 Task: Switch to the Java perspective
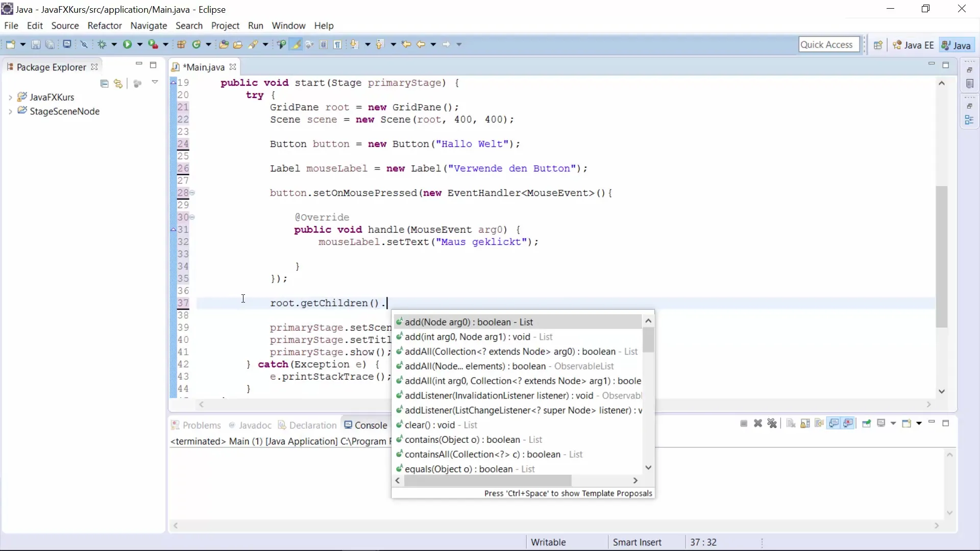956,45
